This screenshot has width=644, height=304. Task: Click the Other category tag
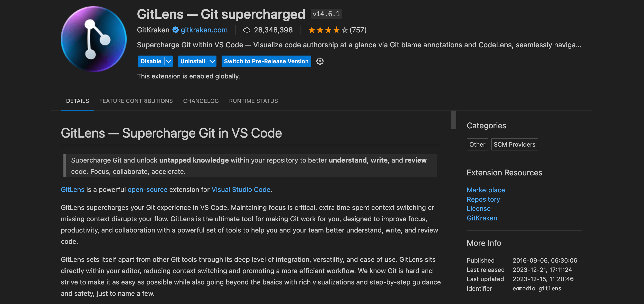click(x=477, y=145)
